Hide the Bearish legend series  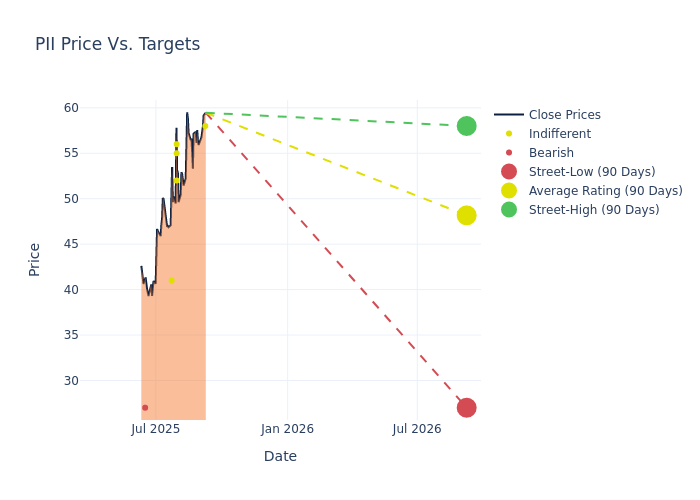551,153
